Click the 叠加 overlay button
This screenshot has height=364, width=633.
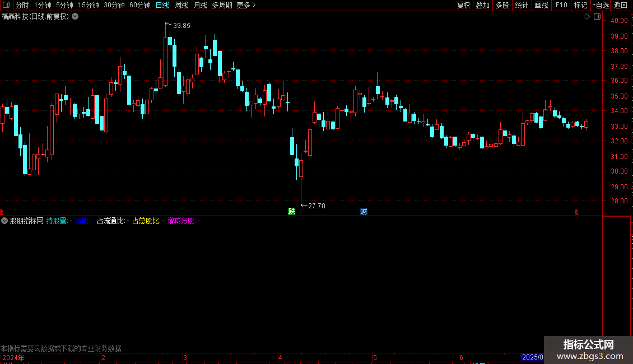(x=482, y=5)
